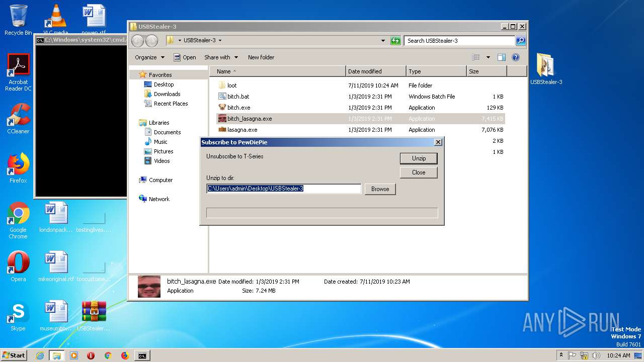Refresh the USBStealer-3 folder view
Screen dimensions: 644x362
coord(395,41)
